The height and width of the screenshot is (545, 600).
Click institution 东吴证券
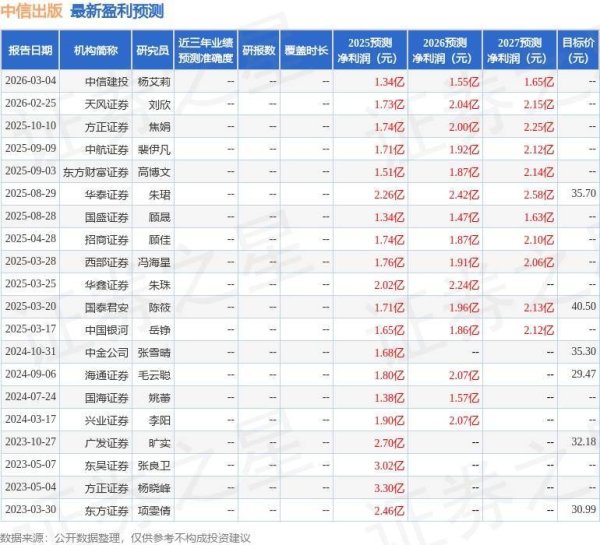106,465
